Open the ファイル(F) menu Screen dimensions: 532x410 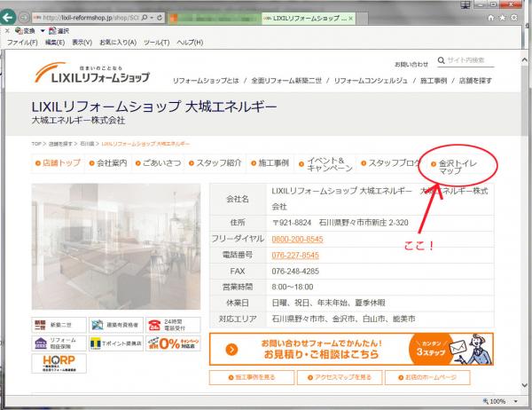[21, 43]
